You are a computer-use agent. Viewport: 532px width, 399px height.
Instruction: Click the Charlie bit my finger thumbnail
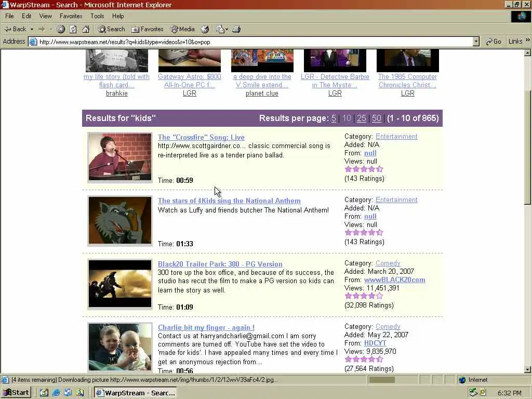120,347
